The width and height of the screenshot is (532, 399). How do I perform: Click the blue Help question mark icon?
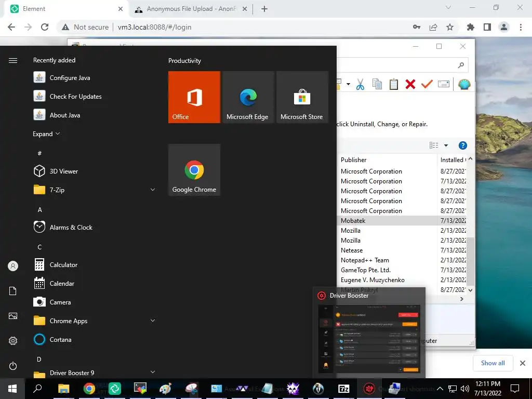tap(463, 145)
